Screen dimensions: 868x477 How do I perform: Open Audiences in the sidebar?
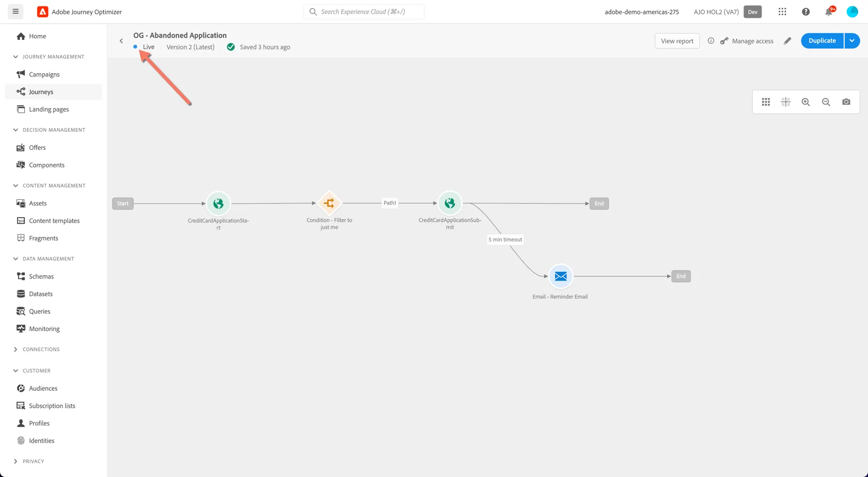point(53,388)
